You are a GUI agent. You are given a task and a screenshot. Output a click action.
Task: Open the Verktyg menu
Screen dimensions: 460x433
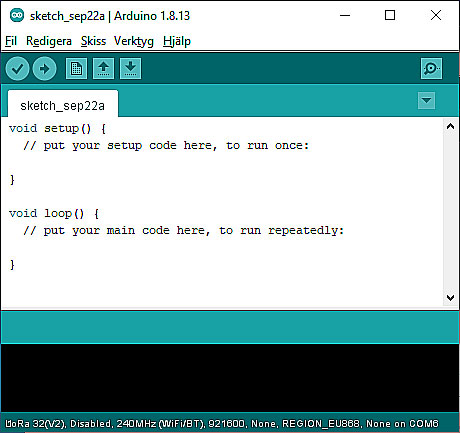134,41
